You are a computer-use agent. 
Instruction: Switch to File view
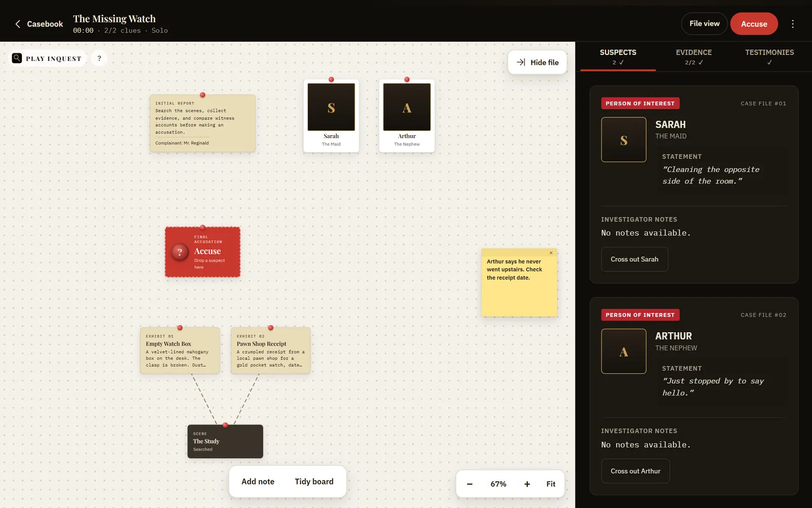(704, 24)
